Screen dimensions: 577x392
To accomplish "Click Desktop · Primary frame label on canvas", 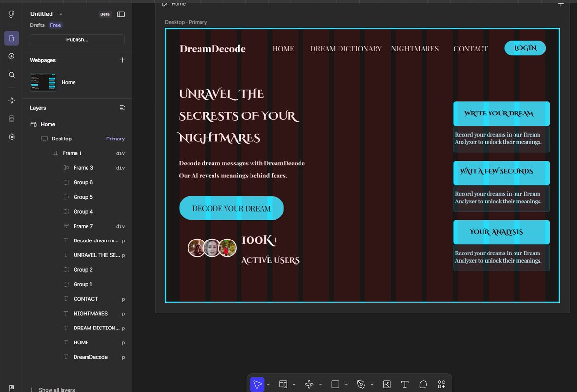I will coord(186,22).
